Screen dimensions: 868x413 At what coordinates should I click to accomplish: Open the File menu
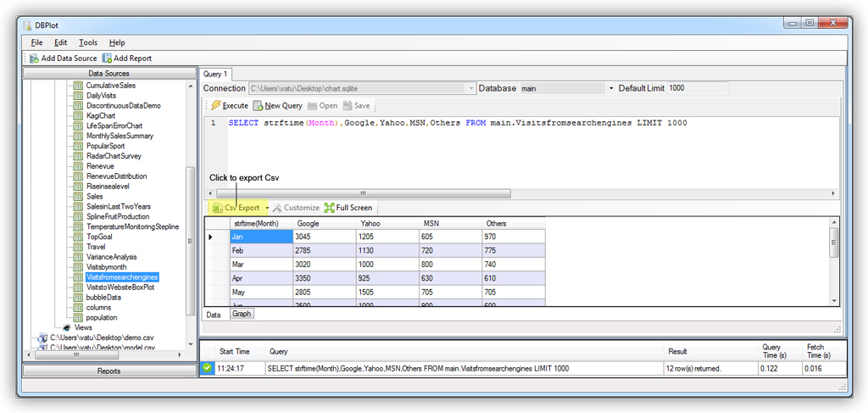click(36, 42)
